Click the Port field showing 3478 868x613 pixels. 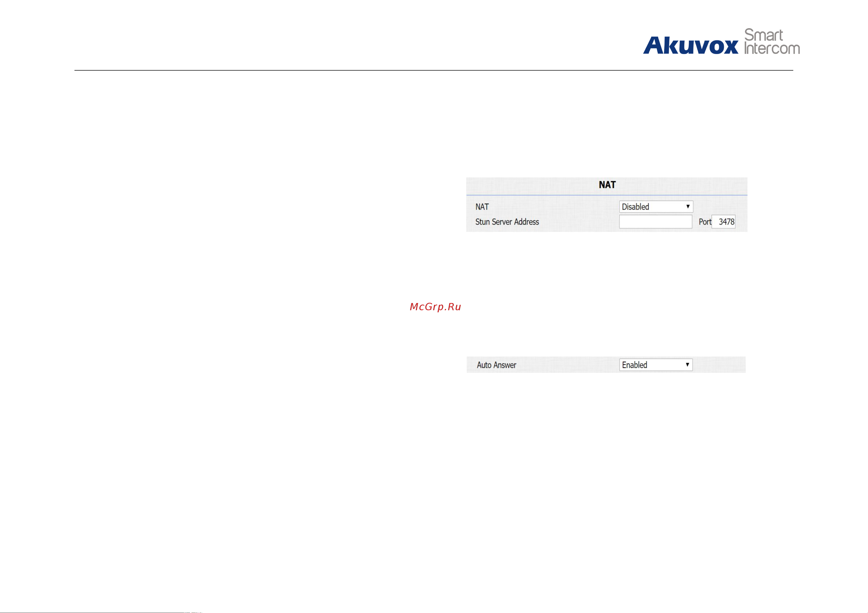click(x=723, y=222)
